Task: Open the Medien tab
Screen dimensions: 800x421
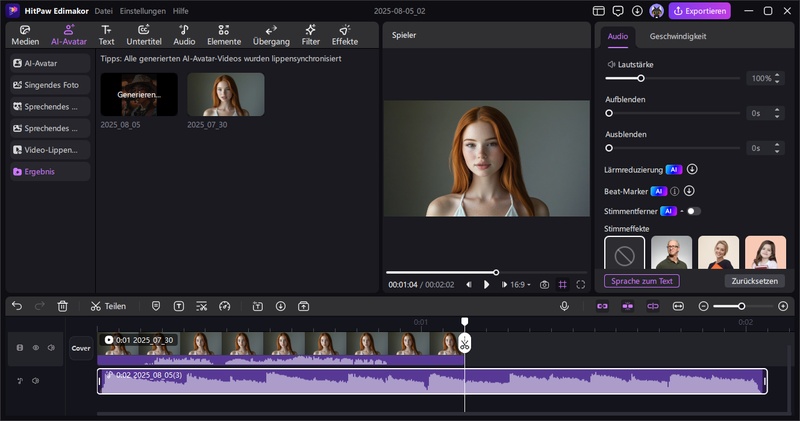Action: tap(25, 35)
